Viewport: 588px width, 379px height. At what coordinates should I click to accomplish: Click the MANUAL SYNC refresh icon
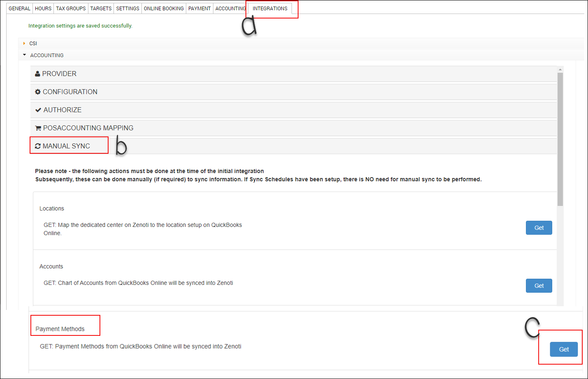[x=38, y=146]
